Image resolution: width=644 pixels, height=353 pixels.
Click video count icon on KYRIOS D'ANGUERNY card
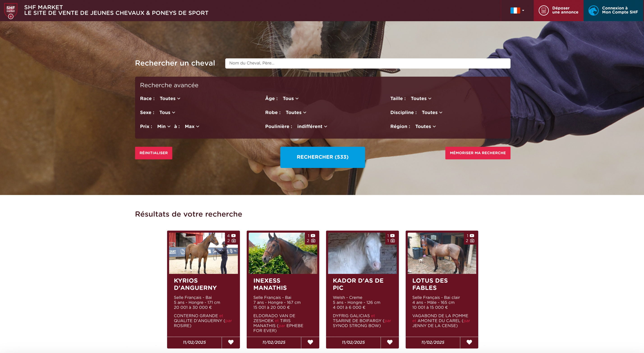(x=234, y=236)
